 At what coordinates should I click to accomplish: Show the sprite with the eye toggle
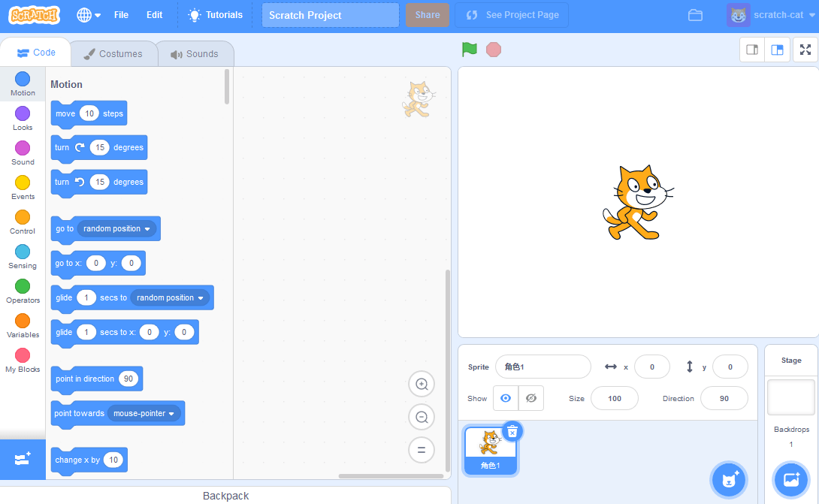[505, 398]
